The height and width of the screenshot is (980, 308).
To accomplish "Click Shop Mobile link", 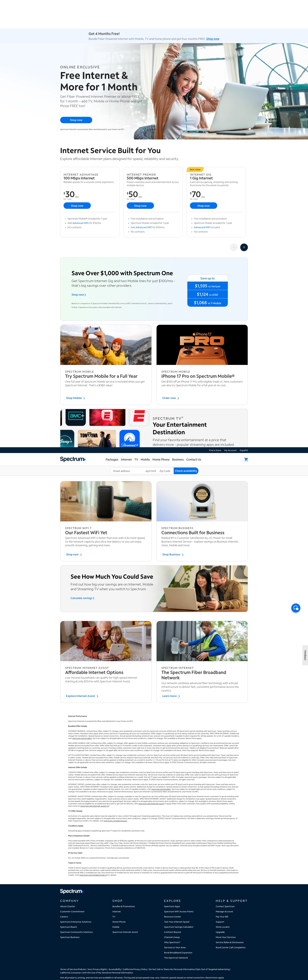I will pos(75,398).
